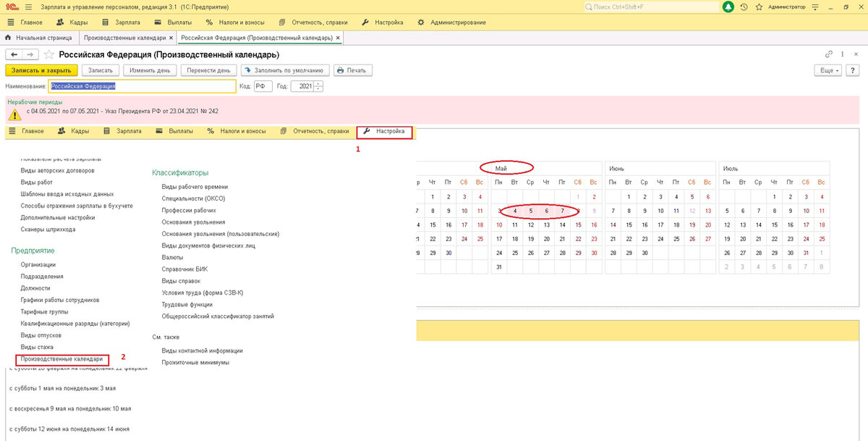The height and width of the screenshot is (441, 868).
Task: Open Способы отражения зарплаты в бухучете
Action: point(77,206)
